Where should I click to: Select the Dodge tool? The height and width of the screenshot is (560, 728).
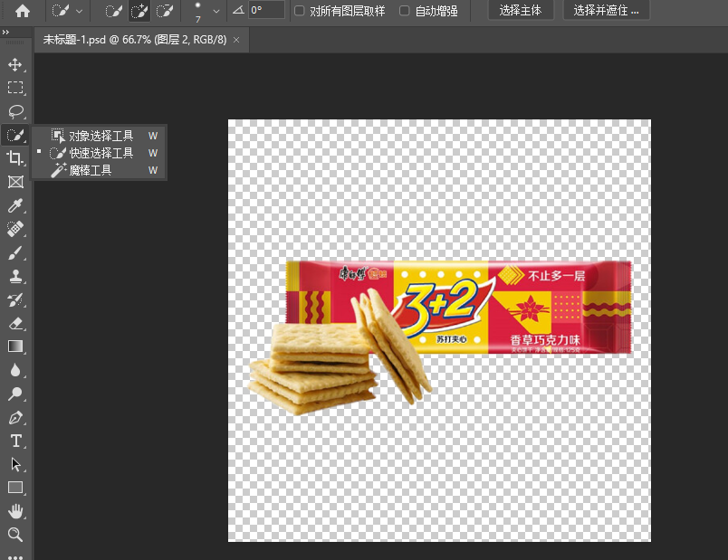coord(15,394)
